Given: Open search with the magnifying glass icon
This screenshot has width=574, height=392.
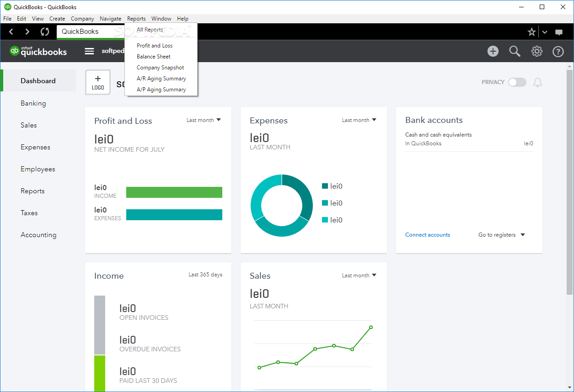Looking at the screenshot, I should (x=515, y=51).
